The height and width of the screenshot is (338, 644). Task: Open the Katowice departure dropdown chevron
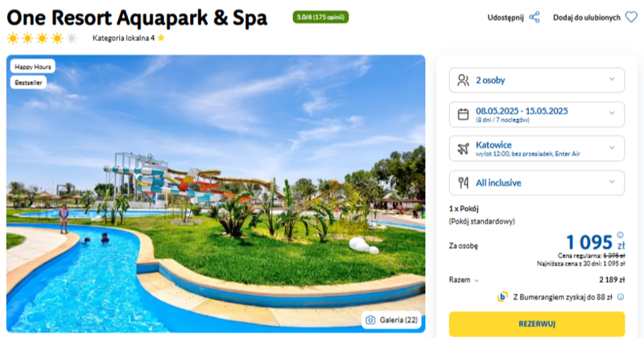pyautogui.click(x=612, y=147)
